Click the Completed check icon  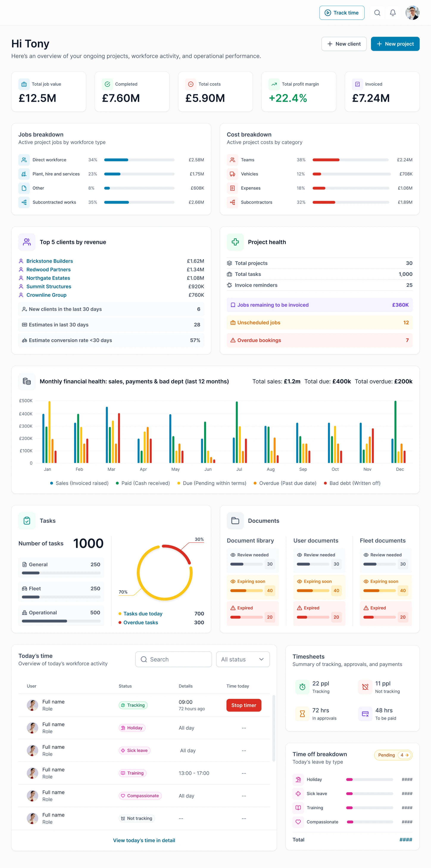point(107,84)
